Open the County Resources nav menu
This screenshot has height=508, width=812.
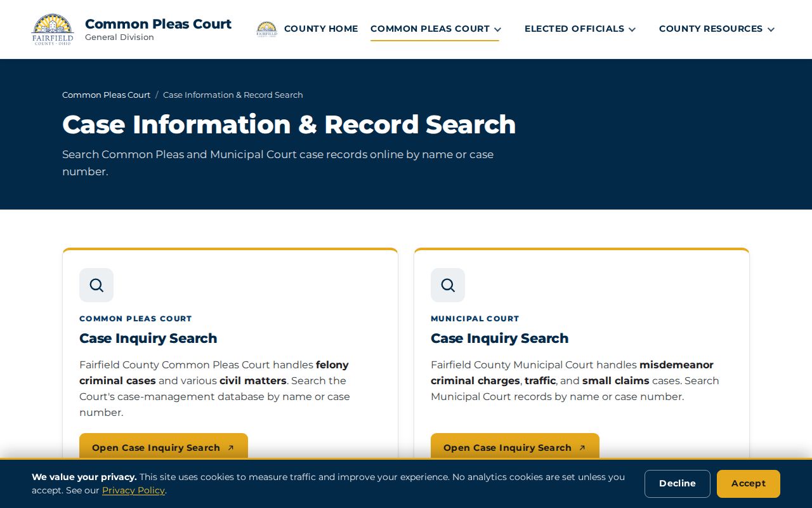click(710, 29)
